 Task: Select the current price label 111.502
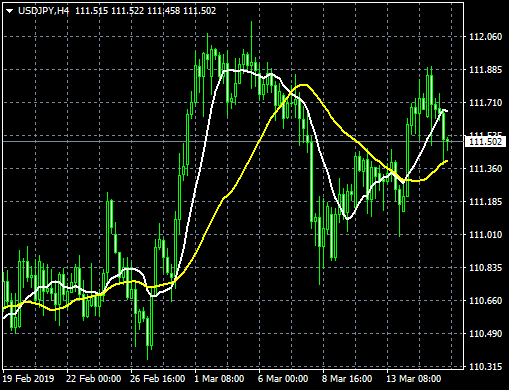[485, 142]
